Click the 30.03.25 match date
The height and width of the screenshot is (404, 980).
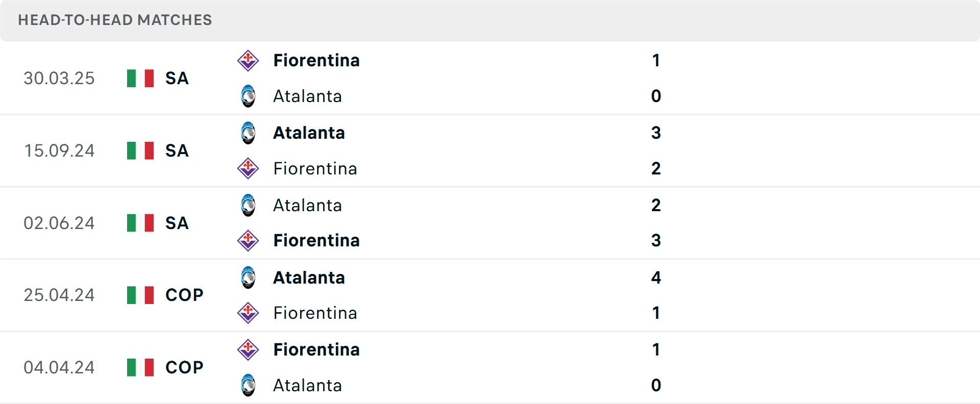pyautogui.click(x=59, y=79)
